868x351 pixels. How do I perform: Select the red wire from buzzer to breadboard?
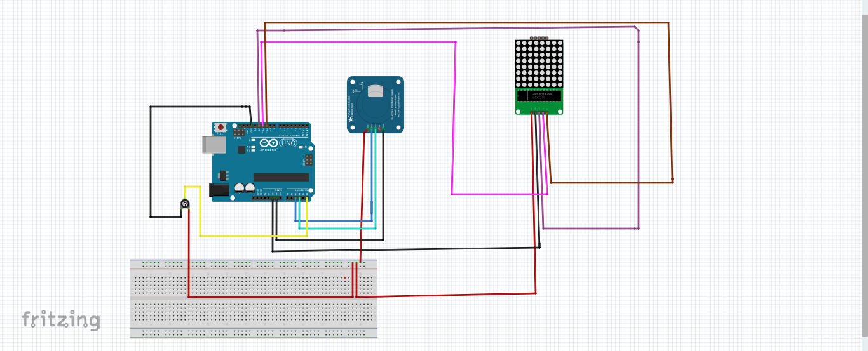(x=189, y=254)
